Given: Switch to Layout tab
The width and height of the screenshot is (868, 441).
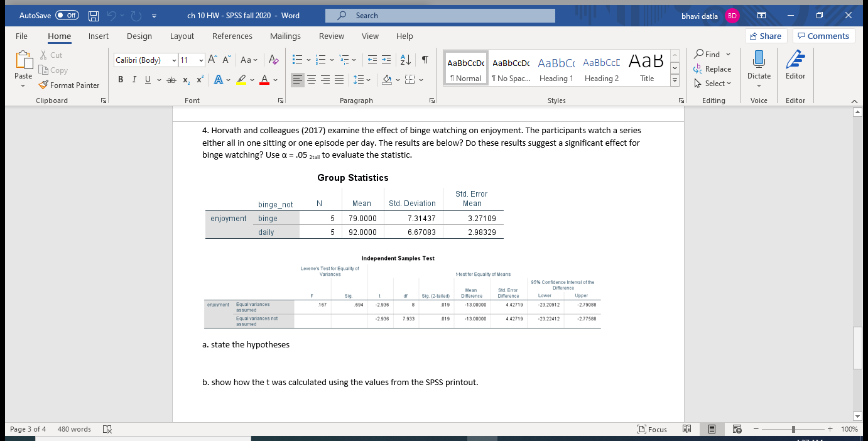Looking at the screenshot, I should pyautogui.click(x=182, y=36).
